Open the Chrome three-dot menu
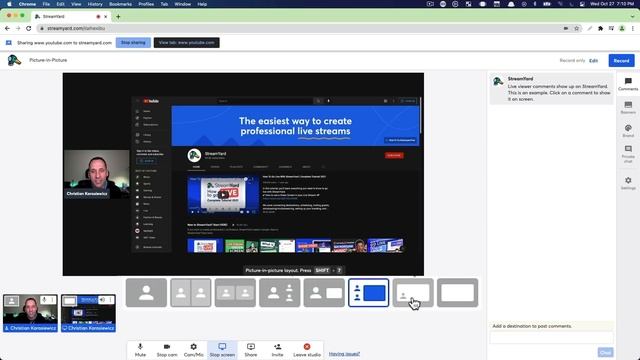Viewport: 640px width, 360px height. (x=633, y=28)
